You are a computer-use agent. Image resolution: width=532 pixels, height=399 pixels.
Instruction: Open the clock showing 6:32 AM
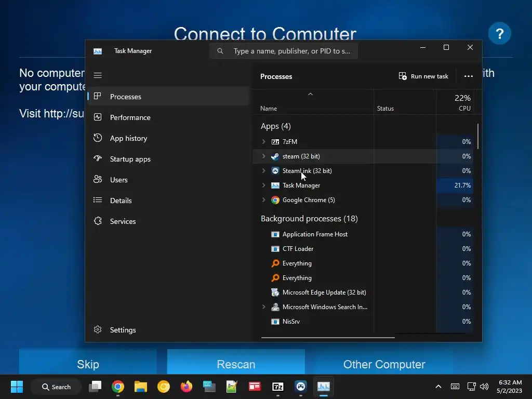(509, 387)
